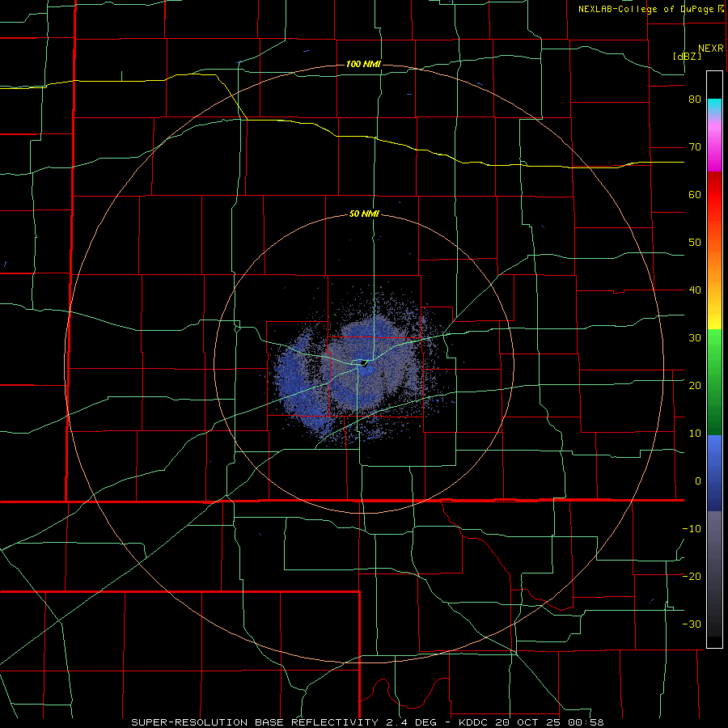Click the 30 value on the dBZ scale
This screenshot has width=728, height=728.
tap(695, 338)
